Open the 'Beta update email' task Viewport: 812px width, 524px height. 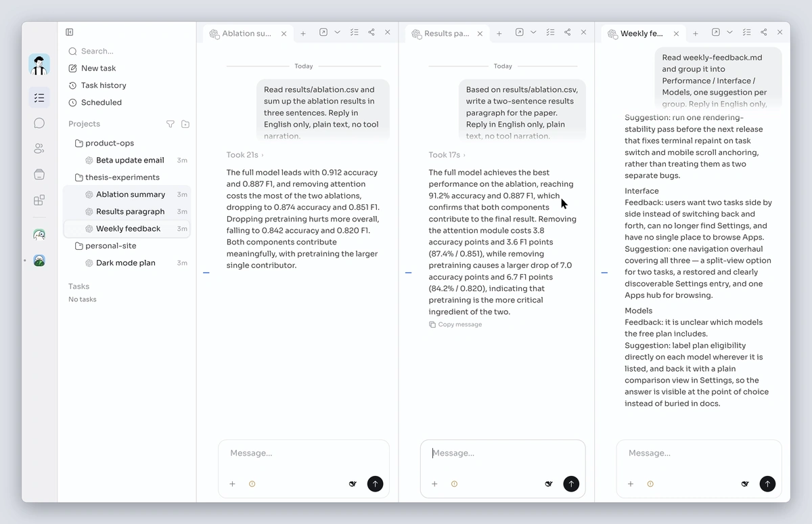click(x=127, y=160)
